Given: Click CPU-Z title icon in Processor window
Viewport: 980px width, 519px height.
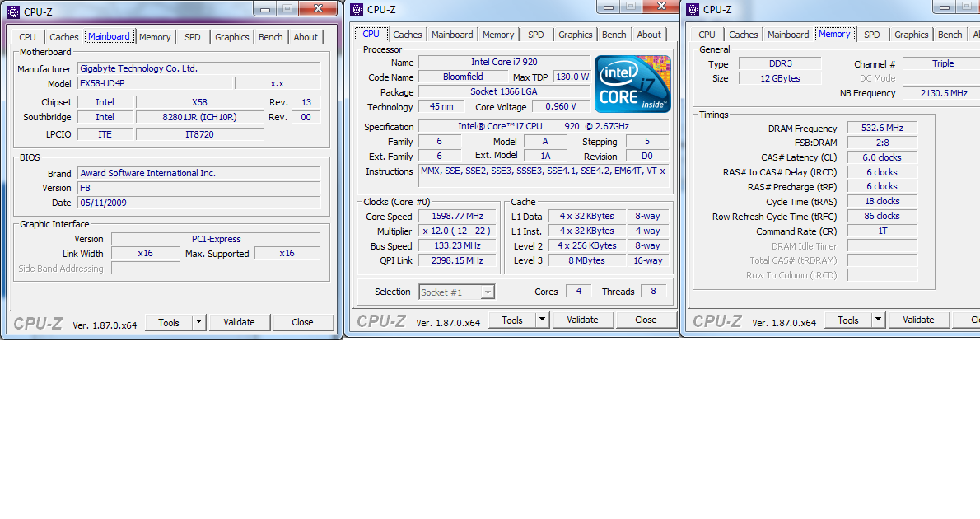Looking at the screenshot, I should pos(357,10).
